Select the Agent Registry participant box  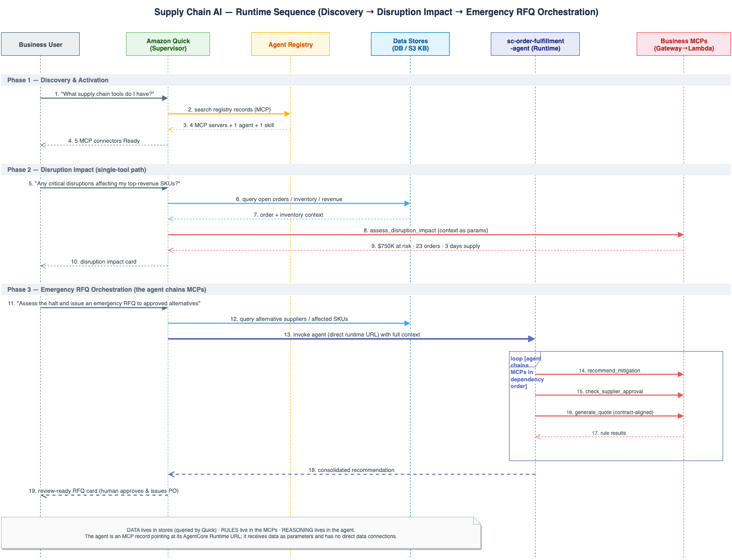pyautogui.click(x=290, y=44)
